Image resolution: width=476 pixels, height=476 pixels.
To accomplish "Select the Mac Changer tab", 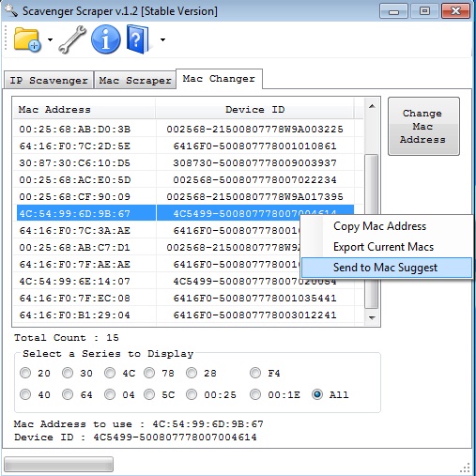I will pos(219,79).
